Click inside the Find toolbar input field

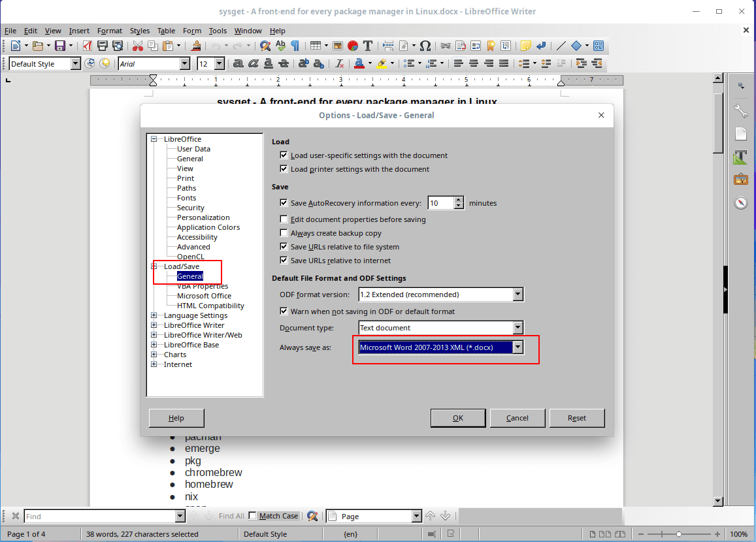101,516
